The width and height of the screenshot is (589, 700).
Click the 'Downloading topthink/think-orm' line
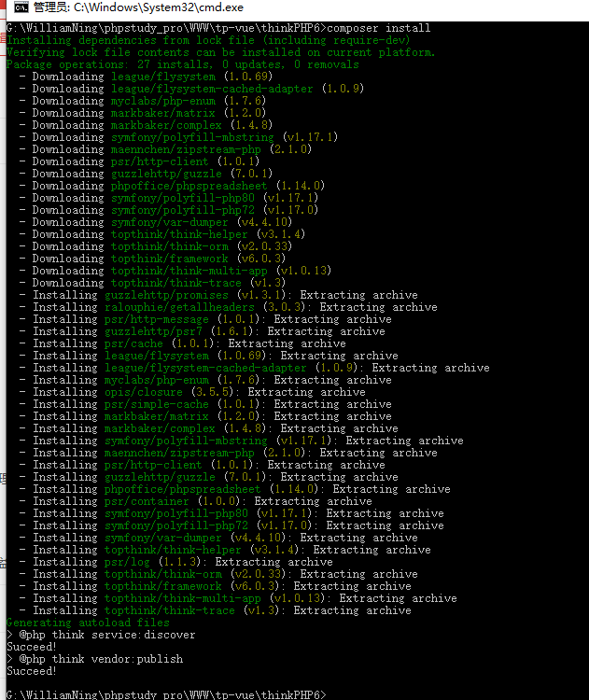click(x=155, y=246)
